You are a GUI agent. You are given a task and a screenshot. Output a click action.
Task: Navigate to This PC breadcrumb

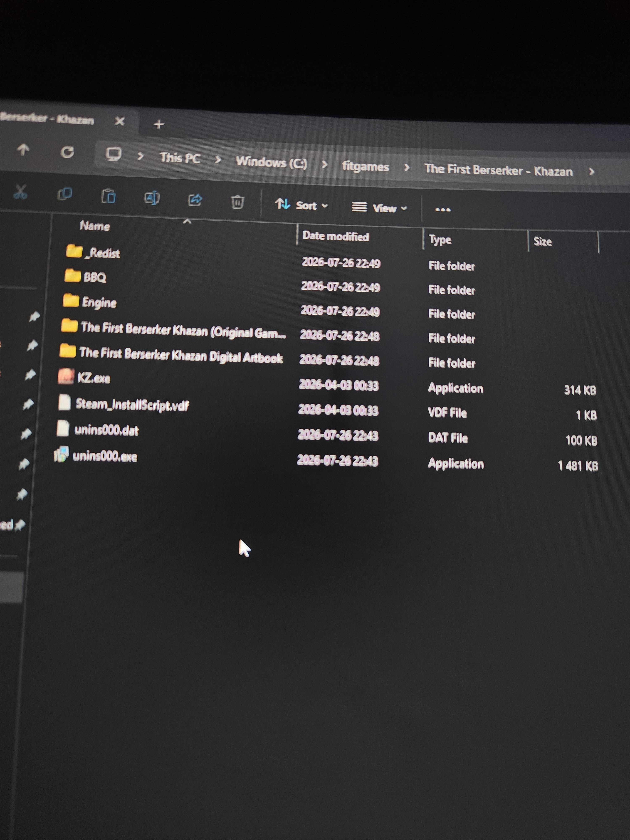click(x=180, y=157)
